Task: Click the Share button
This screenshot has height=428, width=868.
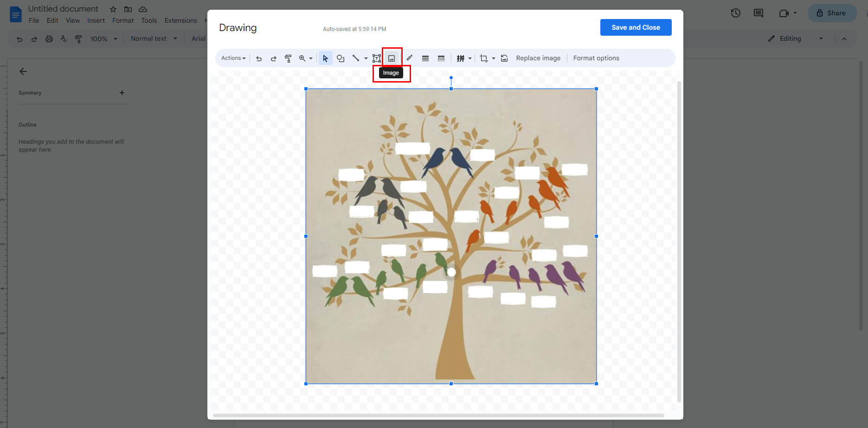Action: (x=832, y=13)
